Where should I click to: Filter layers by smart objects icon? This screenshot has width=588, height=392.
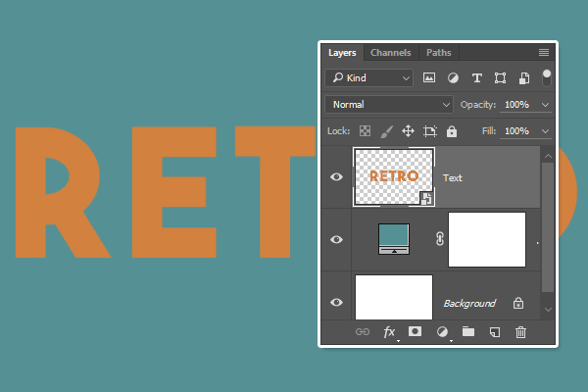pos(524,77)
